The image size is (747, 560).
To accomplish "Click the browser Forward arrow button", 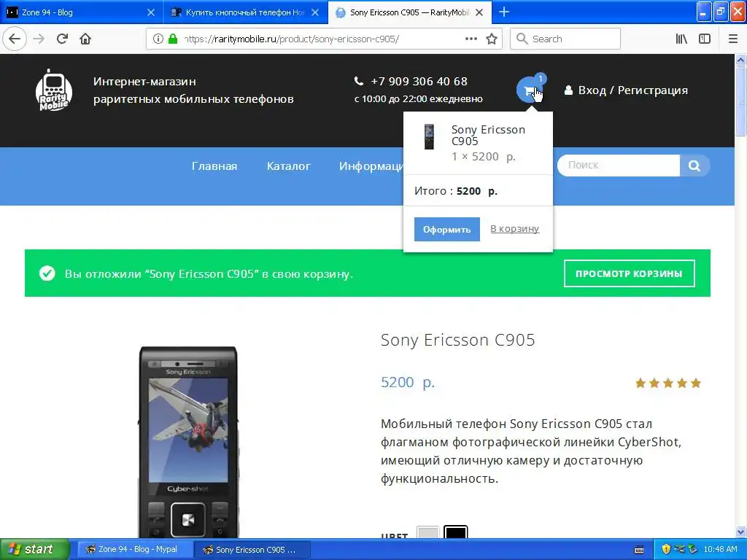I will click(39, 39).
